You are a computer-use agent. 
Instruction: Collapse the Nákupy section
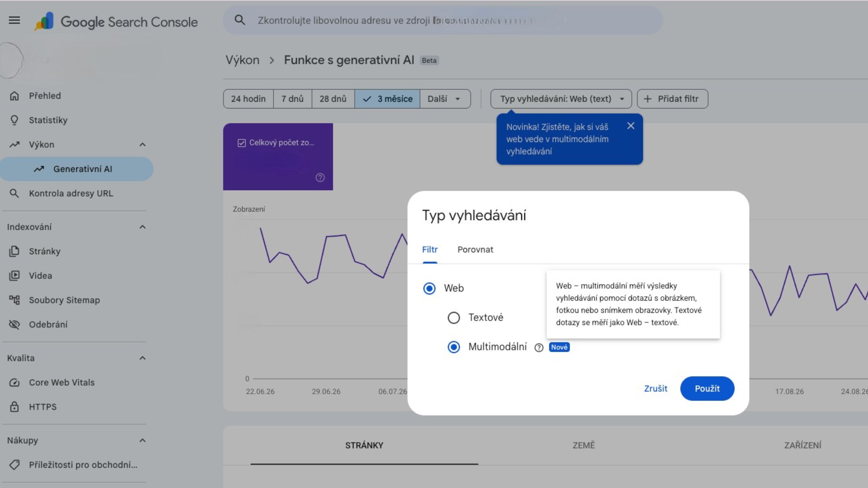(x=142, y=441)
